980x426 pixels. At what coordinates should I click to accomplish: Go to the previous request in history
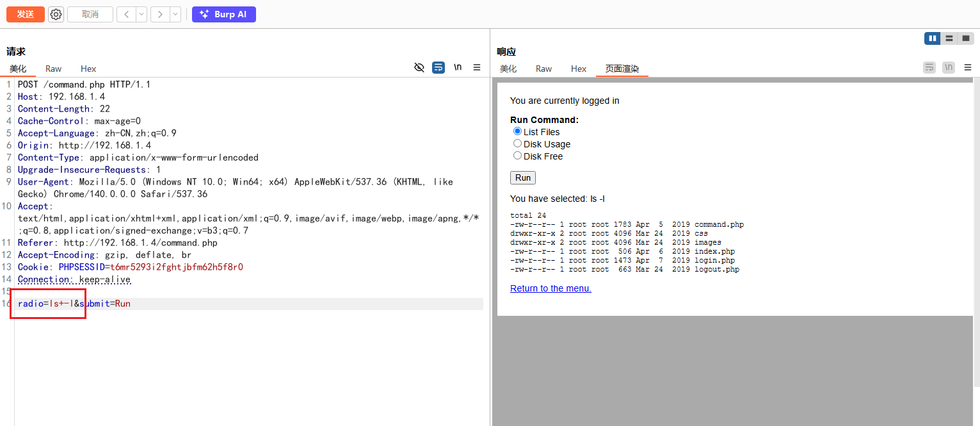126,14
